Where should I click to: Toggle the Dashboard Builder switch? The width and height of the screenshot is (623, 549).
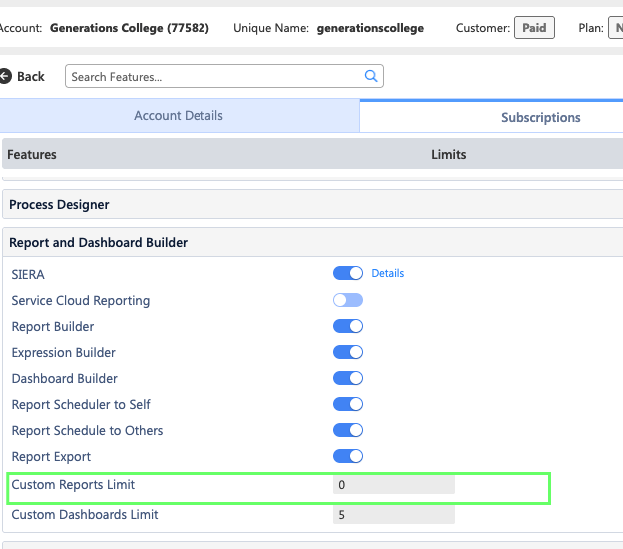pos(348,378)
